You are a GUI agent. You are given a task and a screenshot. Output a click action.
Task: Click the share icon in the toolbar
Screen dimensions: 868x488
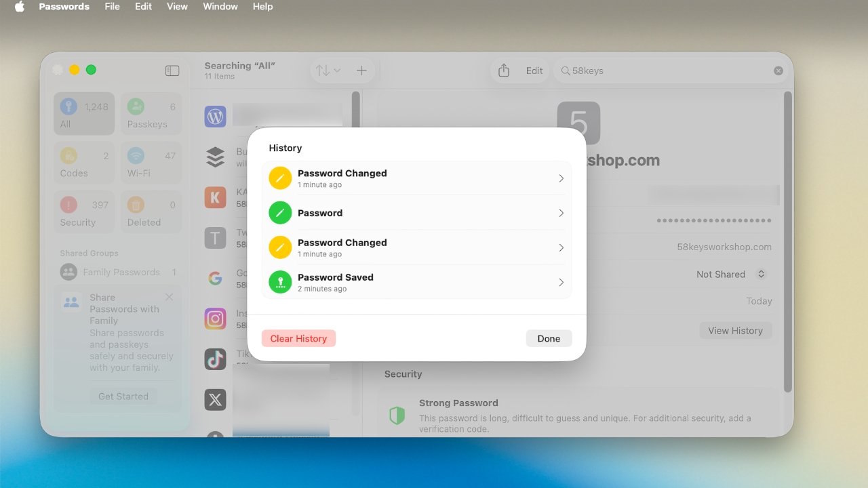(502, 70)
